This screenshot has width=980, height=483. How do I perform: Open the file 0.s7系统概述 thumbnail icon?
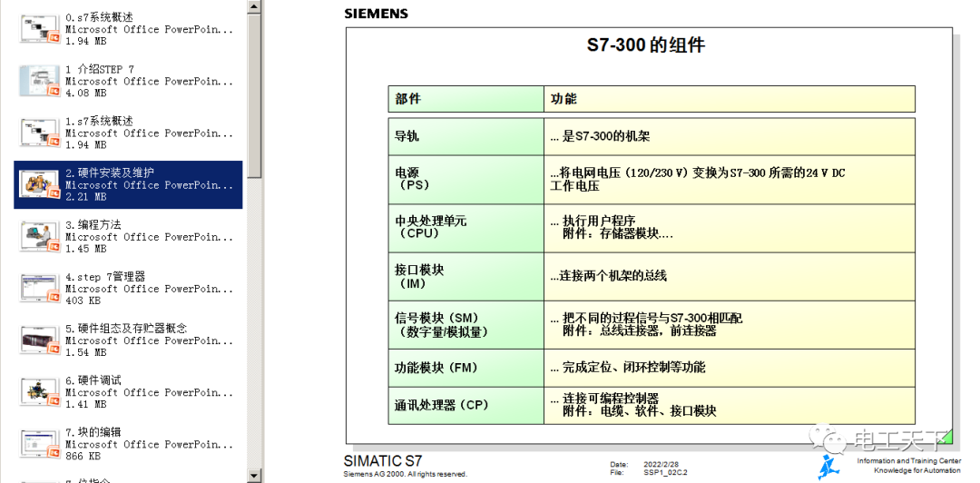point(39,29)
